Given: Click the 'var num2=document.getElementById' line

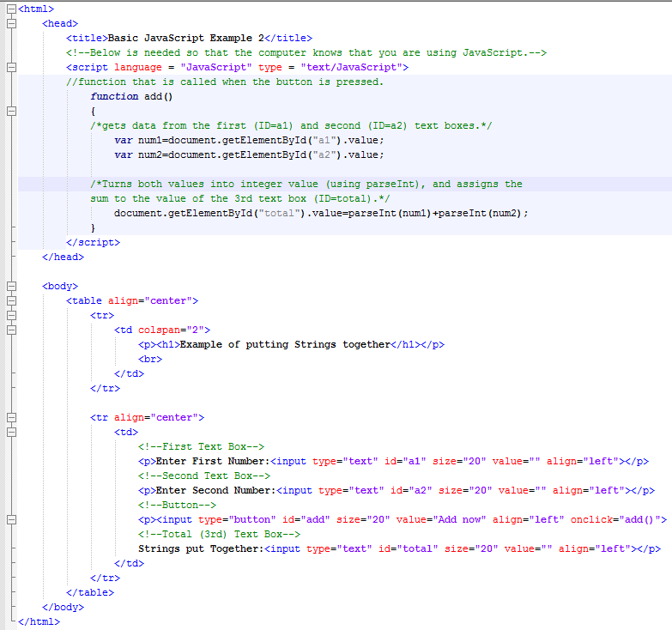Looking at the screenshot, I should click(249, 154).
